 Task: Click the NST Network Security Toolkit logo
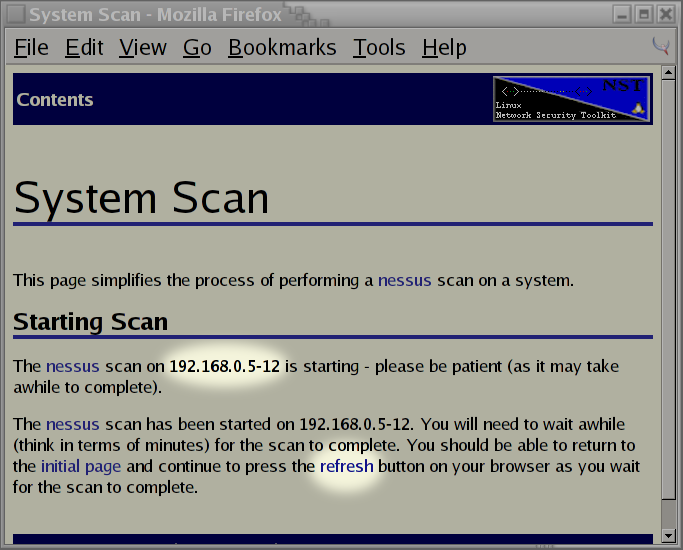click(571, 99)
